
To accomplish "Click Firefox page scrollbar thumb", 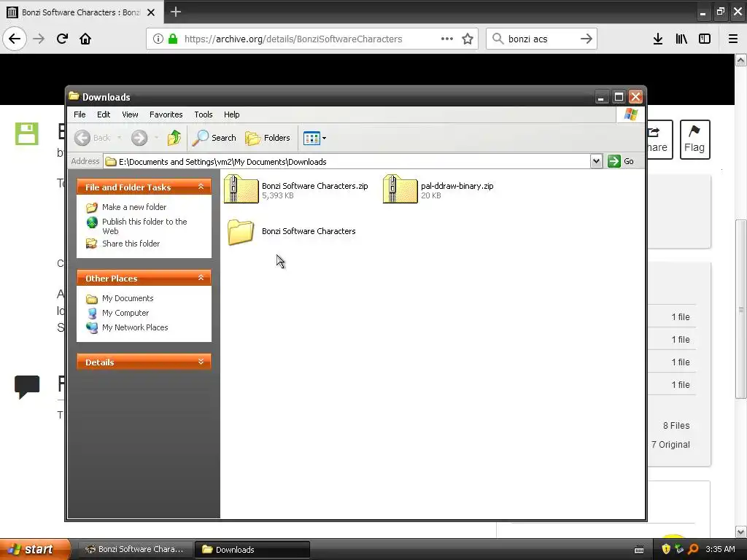I will 740,309.
